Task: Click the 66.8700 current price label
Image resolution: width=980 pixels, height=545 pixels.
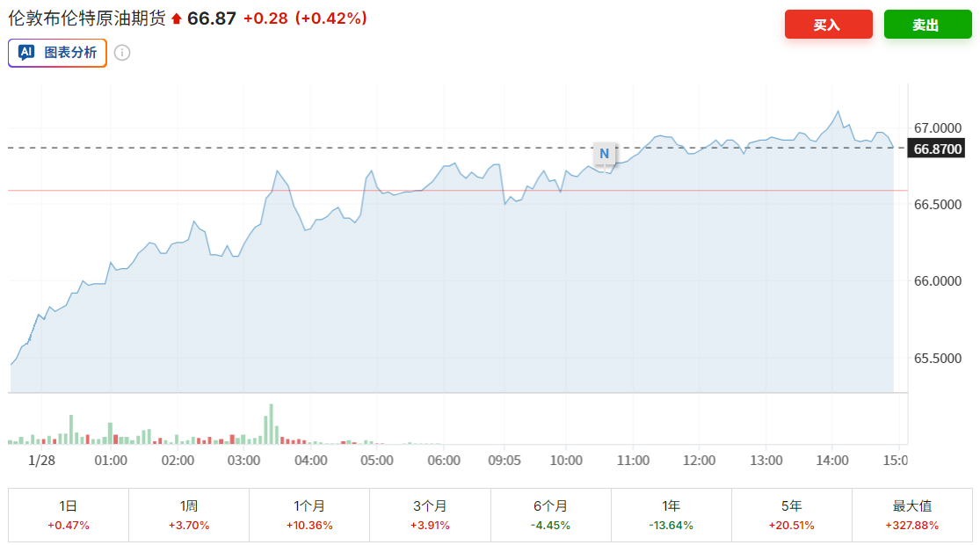Action: click(938, 149)
